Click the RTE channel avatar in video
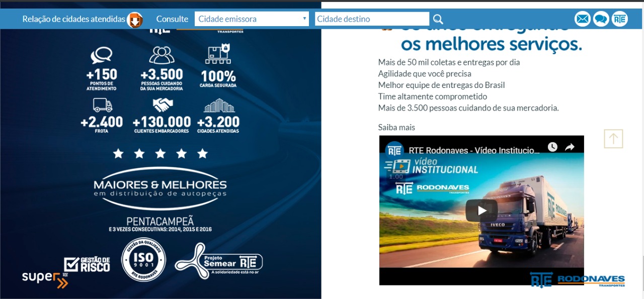 tap(394, 150)
